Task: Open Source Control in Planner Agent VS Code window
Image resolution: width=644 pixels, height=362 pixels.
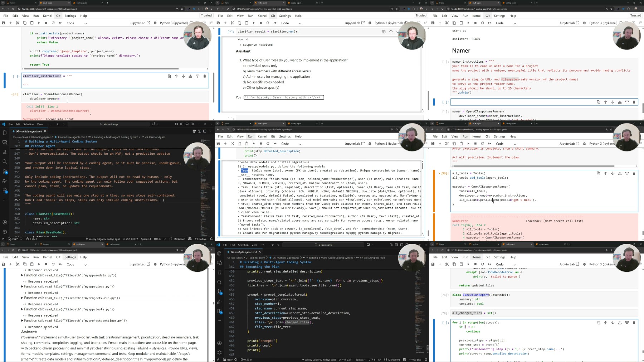Action: (5, 171)
